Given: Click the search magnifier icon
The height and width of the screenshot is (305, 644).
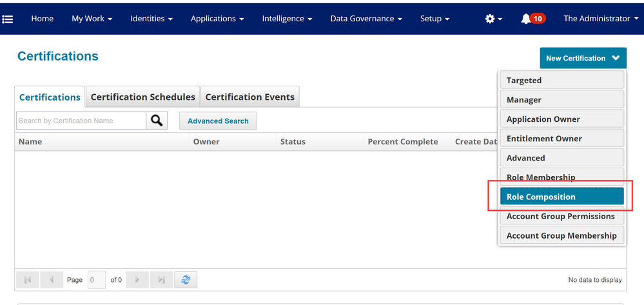Looking at the screenshot, I should tap(157, 121).
